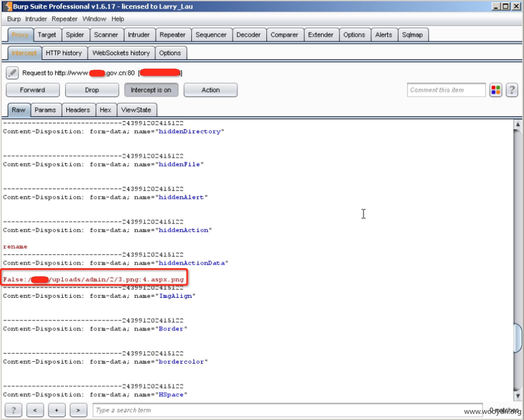Viewport: 524px width, 420px height.
Task: Open the highlight color picker icon
Action: tap(496, 90)
